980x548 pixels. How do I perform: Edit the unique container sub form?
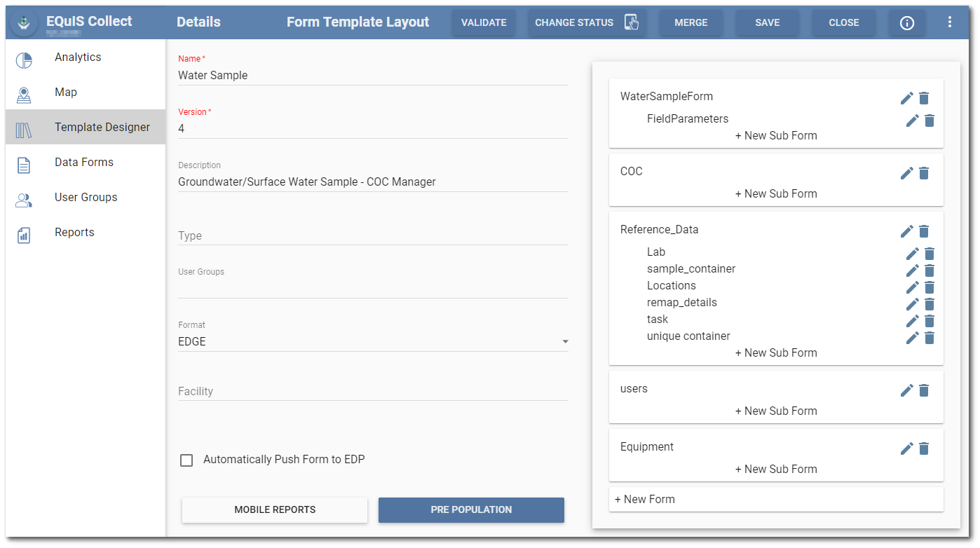[912, 338]
